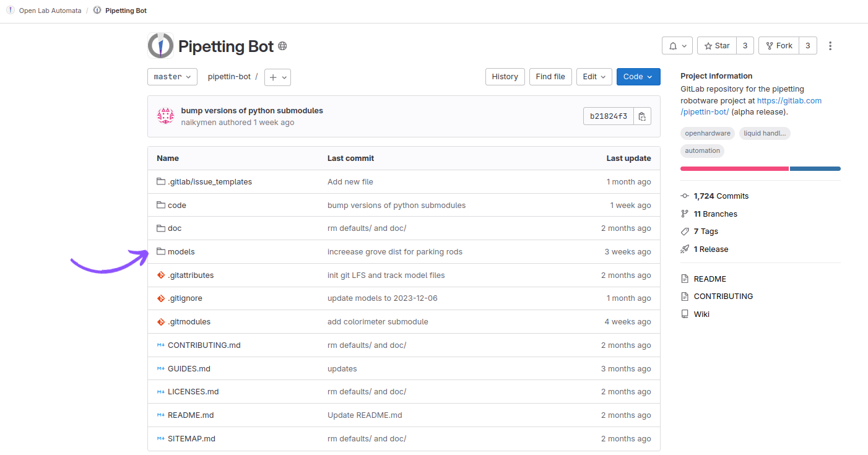The width and height of the screenshot is (868, 455).
Task: Open the 7 Tags link
Action: point(706,232)
